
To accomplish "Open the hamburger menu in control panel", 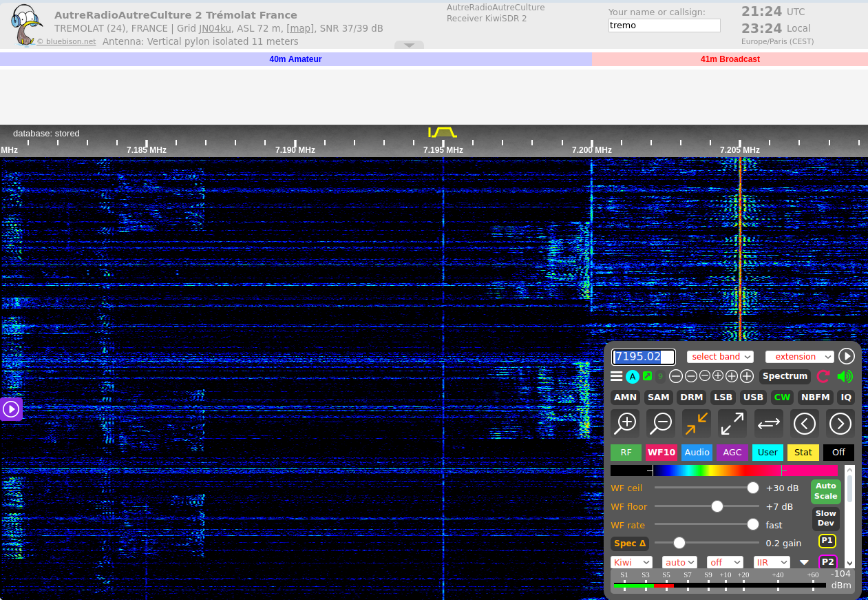I will click(x=616, y=376).
